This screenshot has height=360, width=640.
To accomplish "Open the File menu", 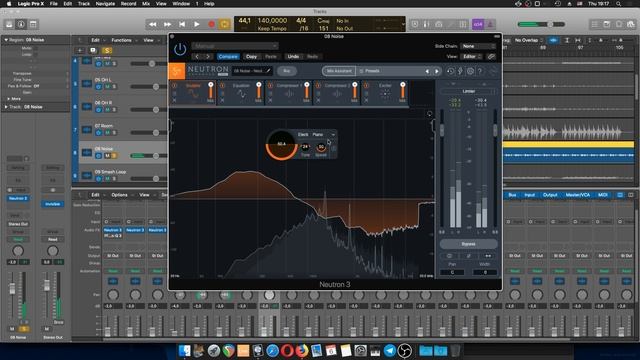I will tap(53, 4).
